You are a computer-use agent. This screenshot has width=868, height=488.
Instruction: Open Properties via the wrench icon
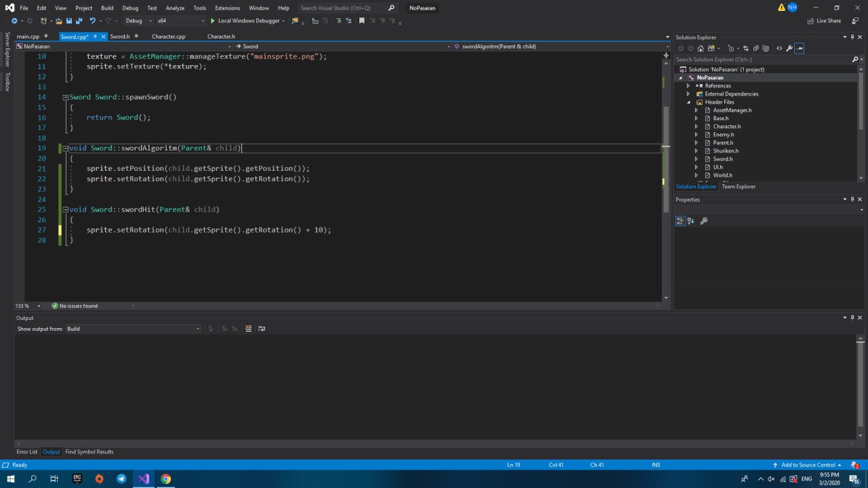(789, 48)
